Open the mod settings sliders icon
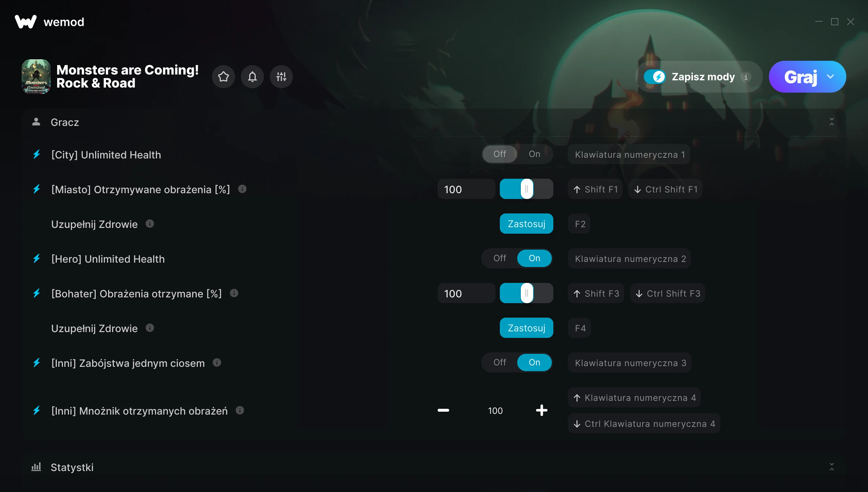Screen dimensions: 868x492 click(x=281, y=77)
